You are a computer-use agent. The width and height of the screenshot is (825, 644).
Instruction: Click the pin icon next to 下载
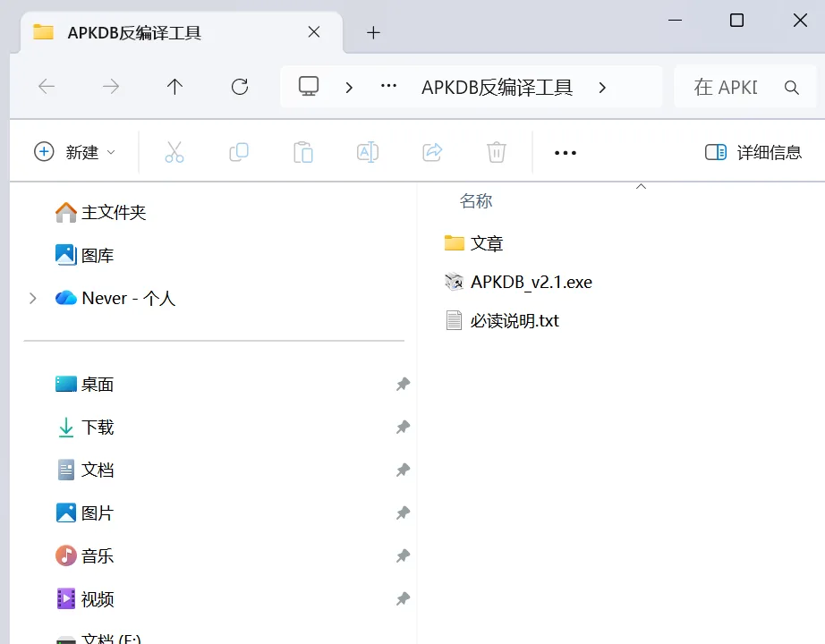403,428
